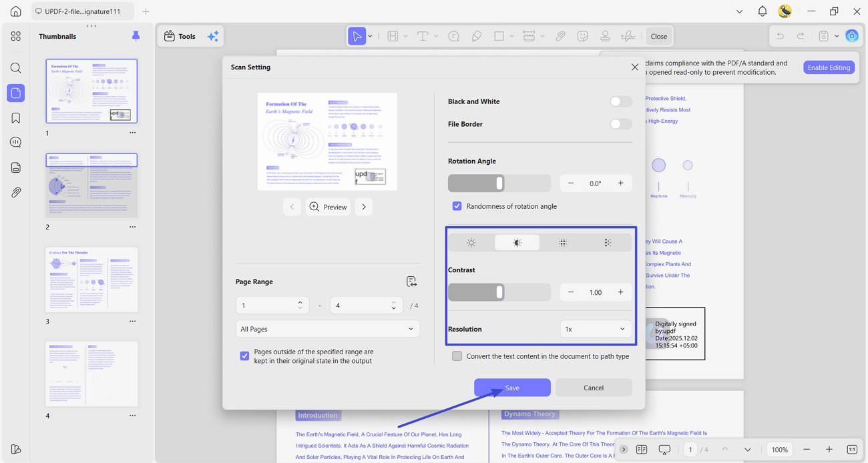Select page 3 thumbnail
The width and height of the screenshot is (868, 463).
[91, 280]
